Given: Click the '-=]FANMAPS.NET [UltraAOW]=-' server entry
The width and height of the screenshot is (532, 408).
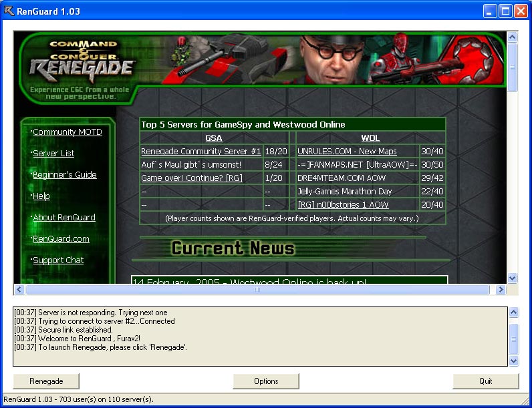Looking at the screenshot, I should [358, 165].
